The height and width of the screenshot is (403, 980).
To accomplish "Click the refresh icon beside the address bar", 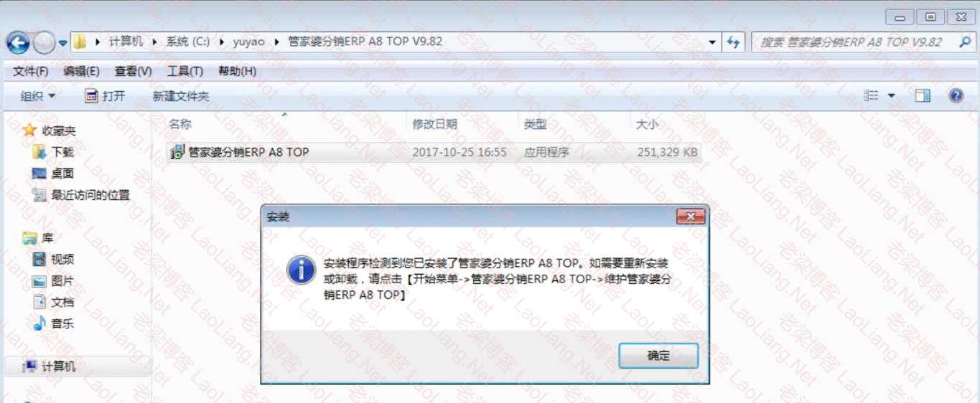I will coord(733,42).
